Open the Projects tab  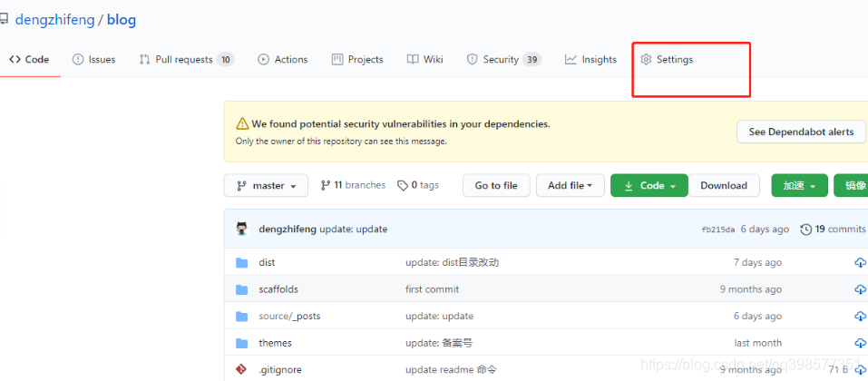(357, 59)
